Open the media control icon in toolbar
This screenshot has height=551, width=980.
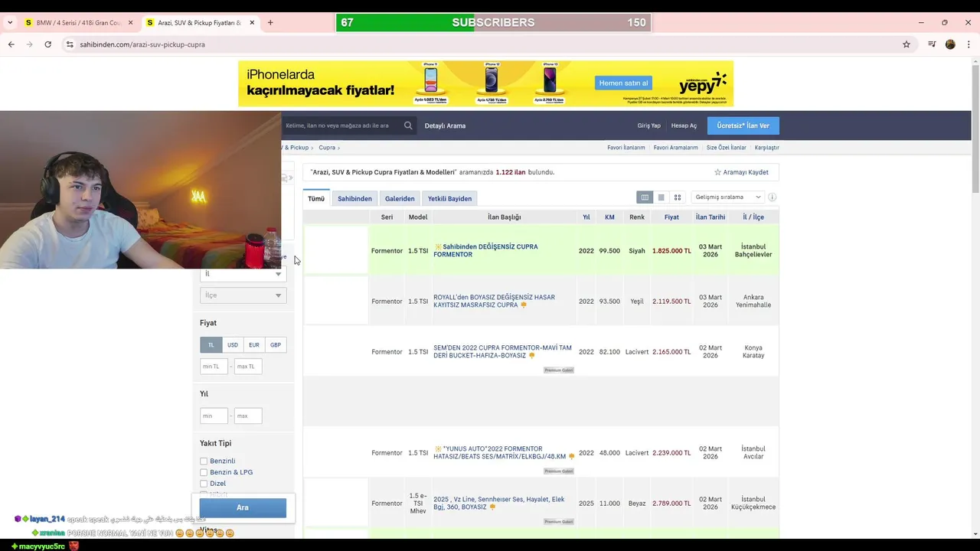pos(932,44)
